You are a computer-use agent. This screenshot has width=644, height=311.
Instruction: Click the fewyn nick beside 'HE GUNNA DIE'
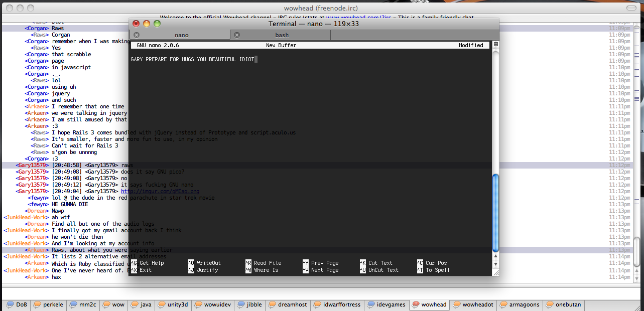pos(38,204)
